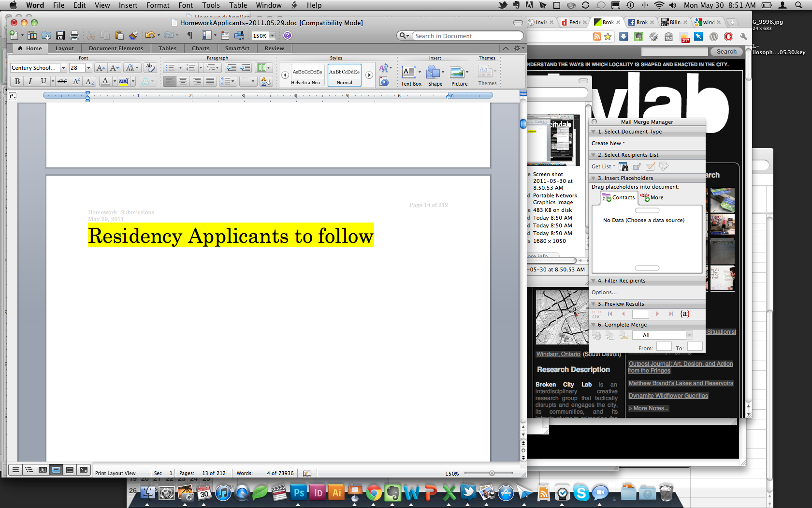Image resolution: width=812 pixels, height=508 pixels.
Task: Toggle Italic formatting
Action: click(30, 81)
